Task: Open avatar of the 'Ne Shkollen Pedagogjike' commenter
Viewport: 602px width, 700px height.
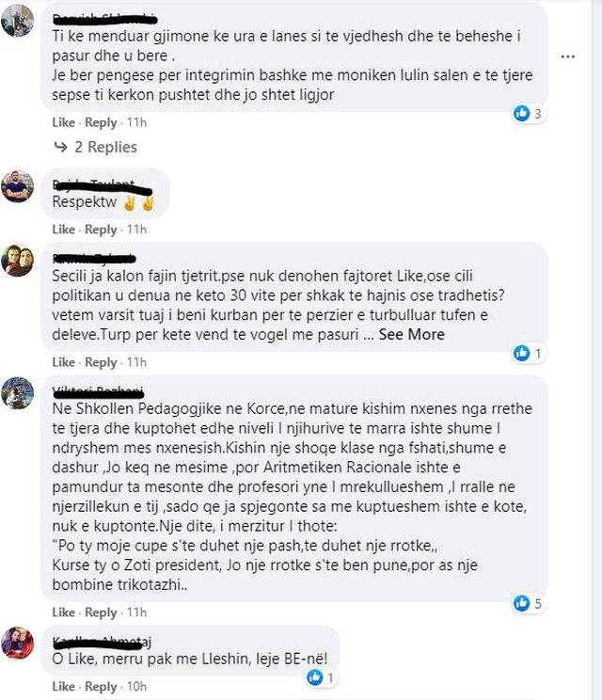Action: click(18, 393)
